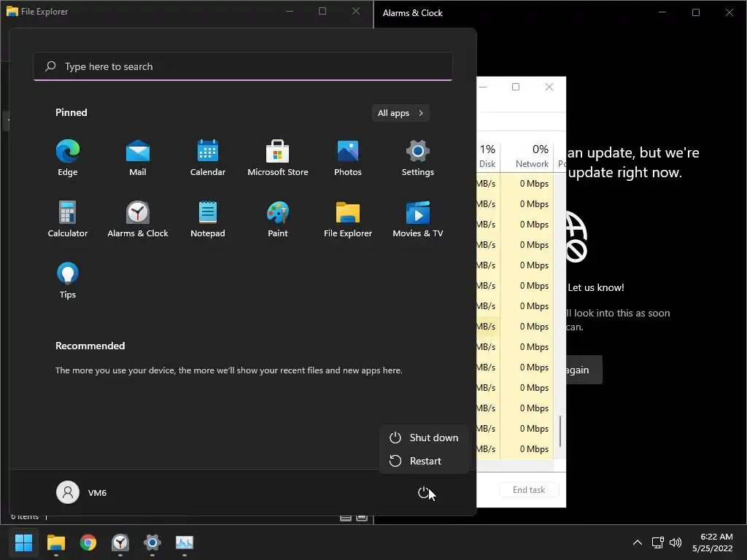Close the File Explorer window

[356, 11]
